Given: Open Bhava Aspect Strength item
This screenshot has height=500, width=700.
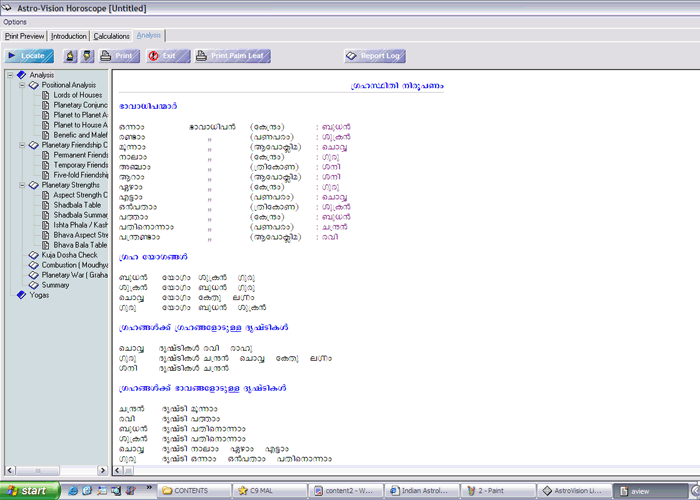Looking at the screenshot, I should 80,235.
